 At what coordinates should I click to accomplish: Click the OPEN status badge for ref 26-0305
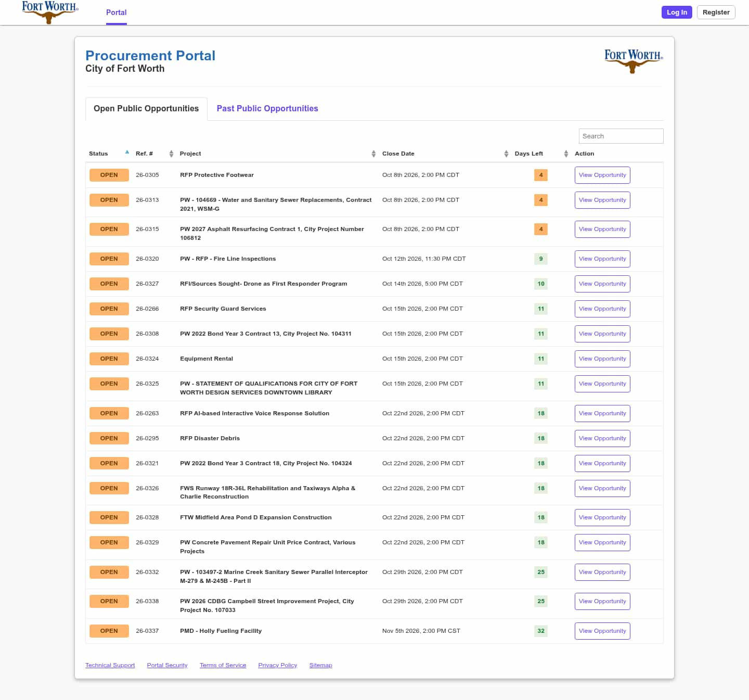(x=109, y=175)
